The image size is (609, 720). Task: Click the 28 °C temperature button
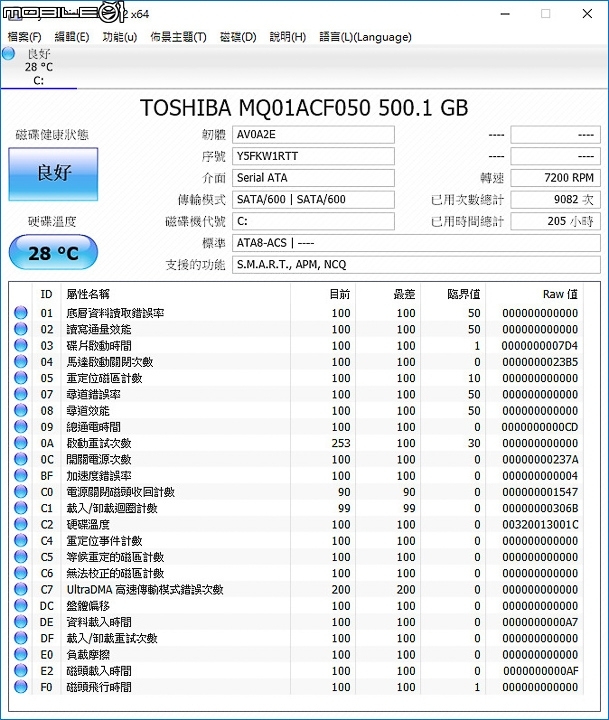coord(53,253)
